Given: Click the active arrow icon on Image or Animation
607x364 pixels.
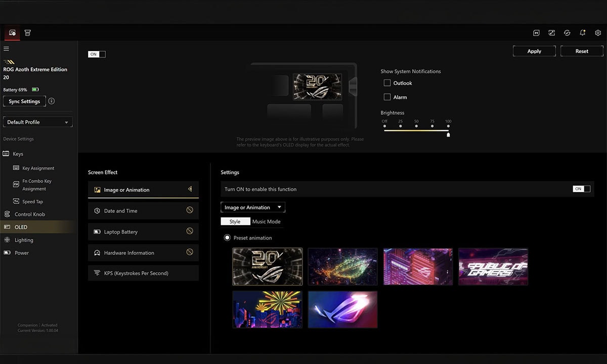Looking at the screenshot, I should coord(190,189).
